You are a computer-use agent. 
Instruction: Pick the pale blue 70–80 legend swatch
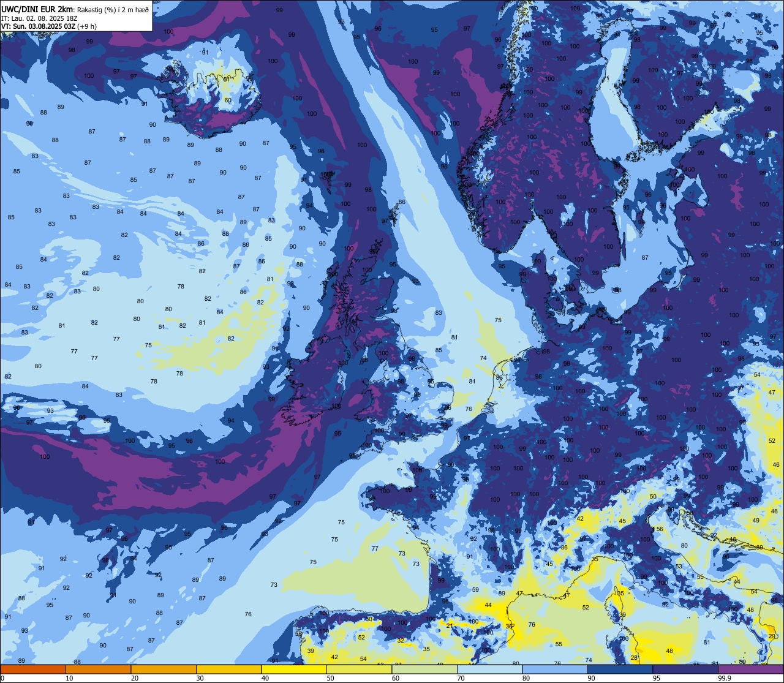[489, 669]
